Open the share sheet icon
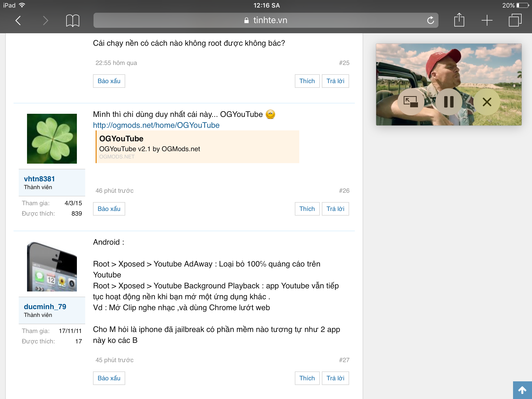 tap(459, 20)
